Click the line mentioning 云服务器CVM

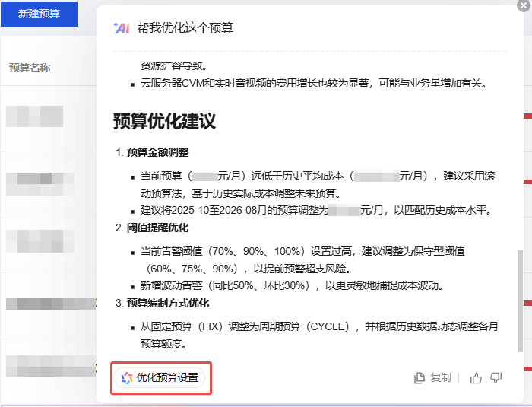click(x=314, y=83)
